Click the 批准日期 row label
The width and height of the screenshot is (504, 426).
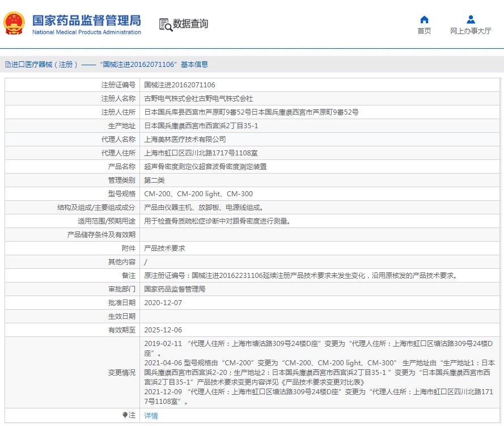click(x=122, y=303)
